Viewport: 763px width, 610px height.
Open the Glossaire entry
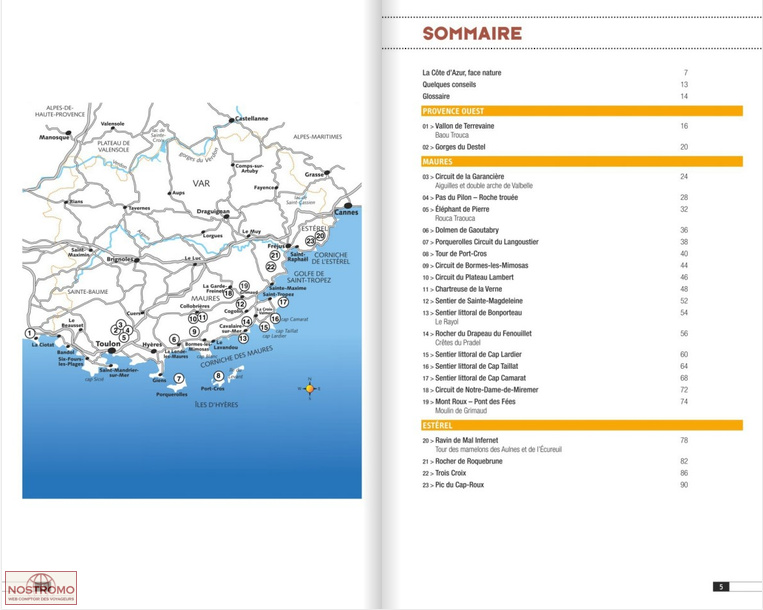(x=436, y=96)
